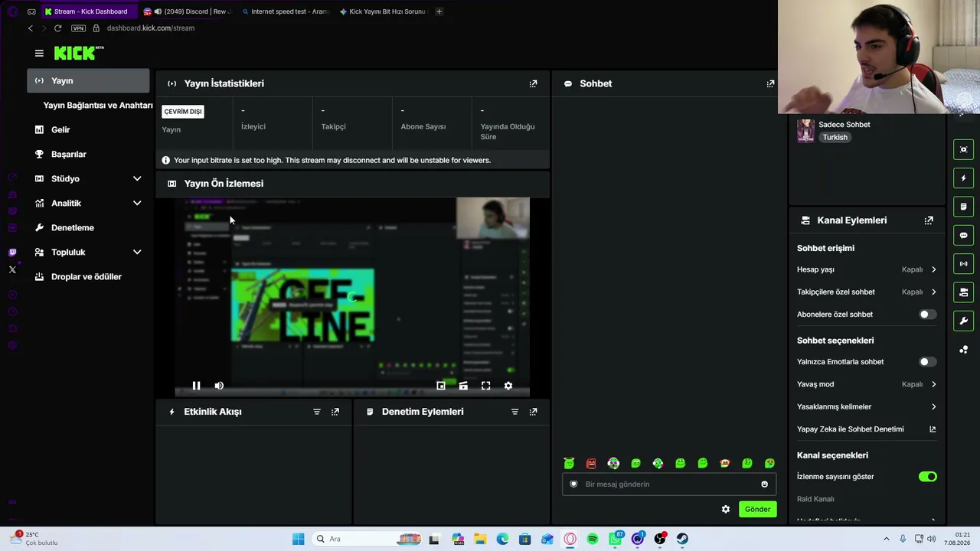
Task: Open Spotify from the taskbar
Action: click(x=593, y=539)
